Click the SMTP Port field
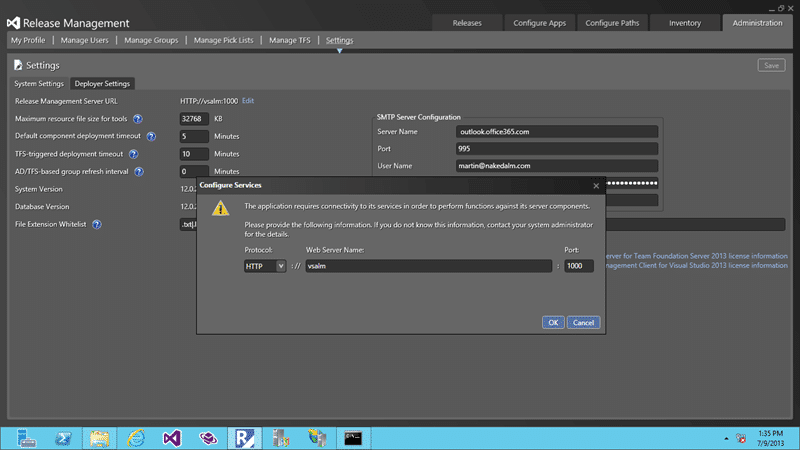This screenshot has width=800, height=450. [557, 148]
